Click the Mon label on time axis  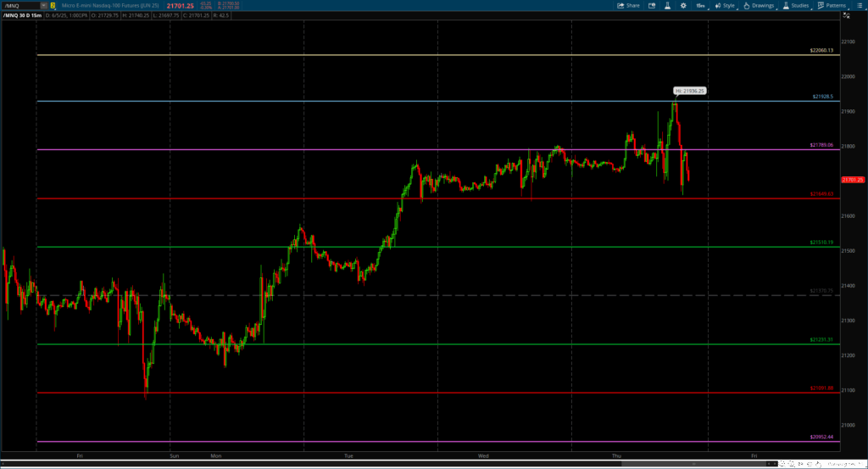216,456
